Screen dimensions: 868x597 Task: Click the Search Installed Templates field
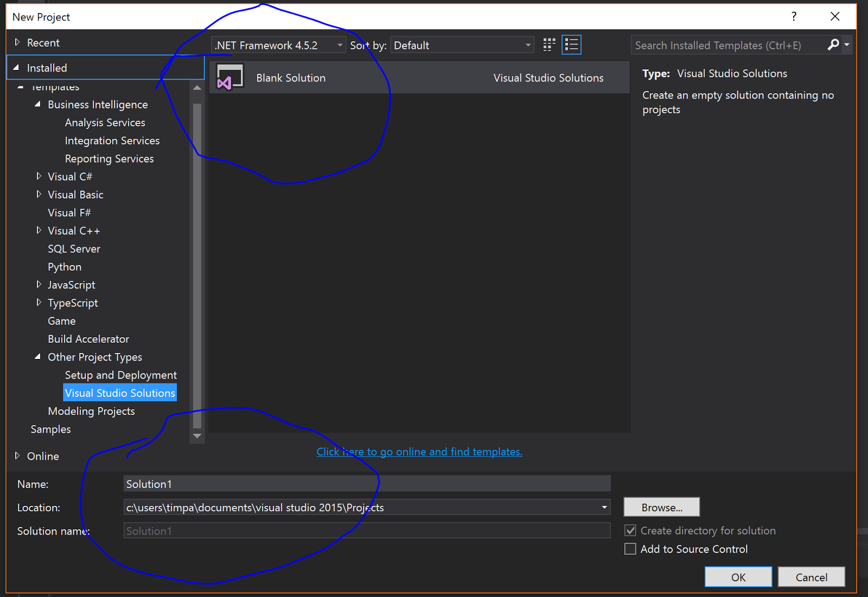point(728,45)
